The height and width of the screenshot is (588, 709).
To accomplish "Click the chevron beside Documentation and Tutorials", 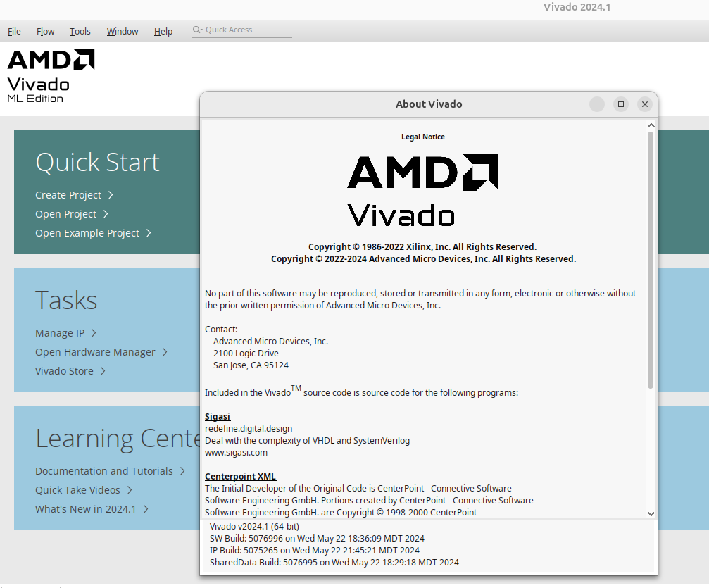I will [x=182, y=471].
